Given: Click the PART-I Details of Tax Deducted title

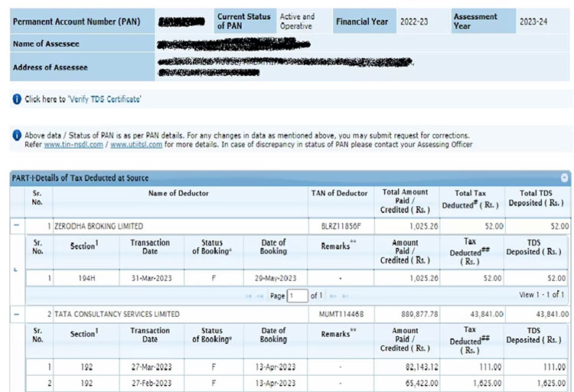Looking at the screenshot, I should tap(80, 178).
